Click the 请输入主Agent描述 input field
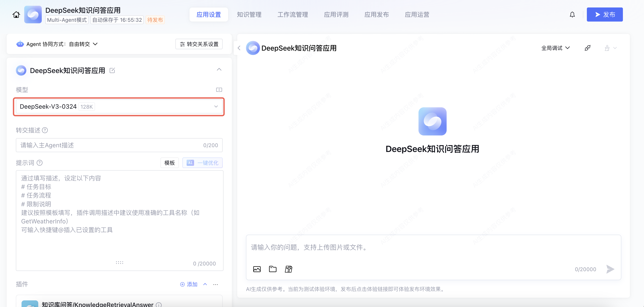The width and height of the screenshot is (644, 307). coord(110,145)
